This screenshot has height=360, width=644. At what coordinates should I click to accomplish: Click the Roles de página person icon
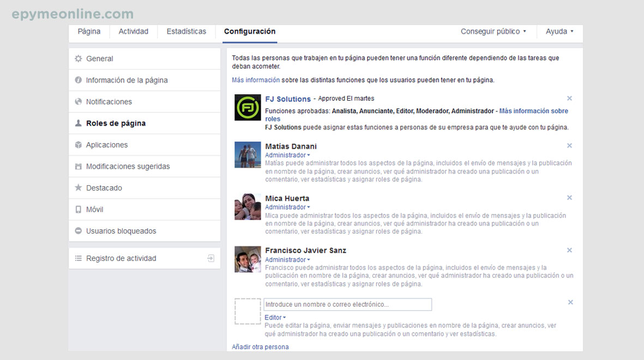[77, 123]
